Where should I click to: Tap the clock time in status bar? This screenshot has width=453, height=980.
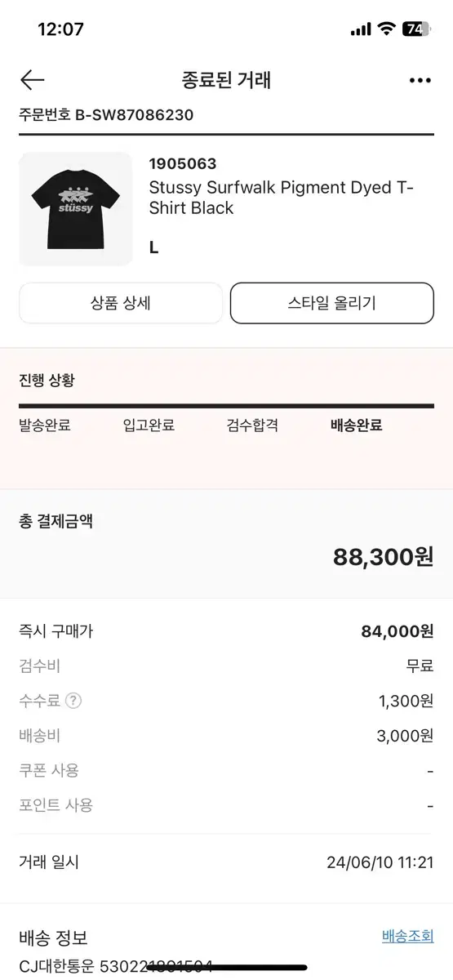(x=61, y=29)
